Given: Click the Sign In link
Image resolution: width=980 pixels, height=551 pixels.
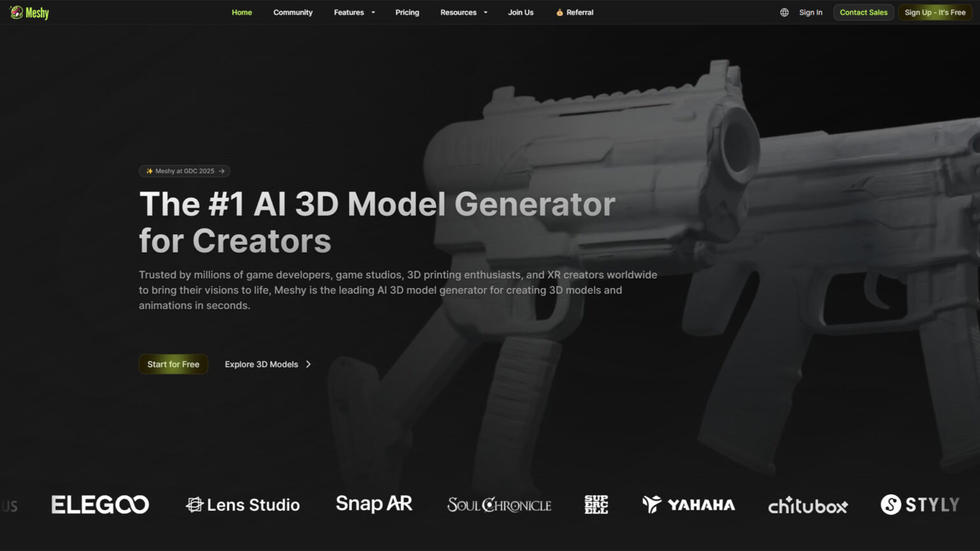Looking at the screenshot, I should click(811, 12).
